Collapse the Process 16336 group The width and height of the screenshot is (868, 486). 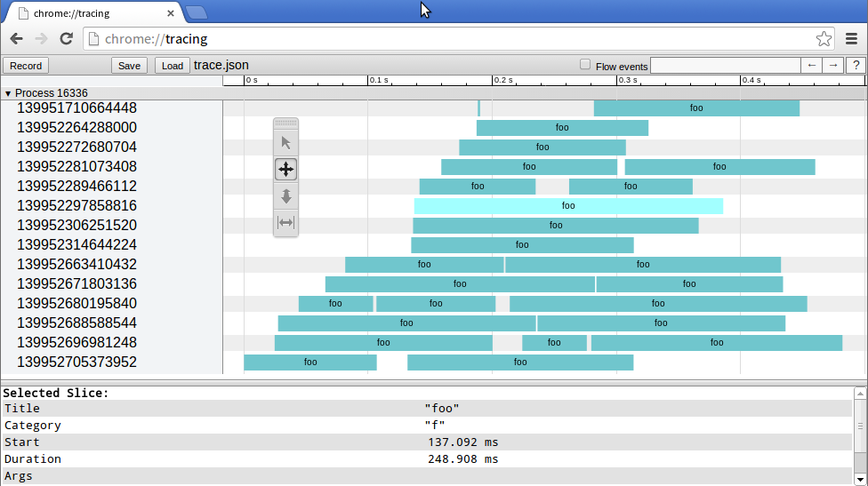point(8,93)
